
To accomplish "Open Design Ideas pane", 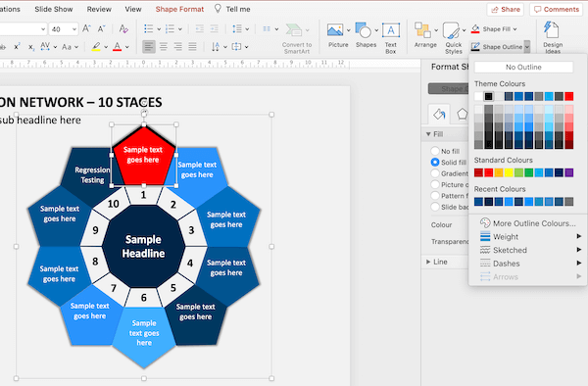I will coord(553,37).
